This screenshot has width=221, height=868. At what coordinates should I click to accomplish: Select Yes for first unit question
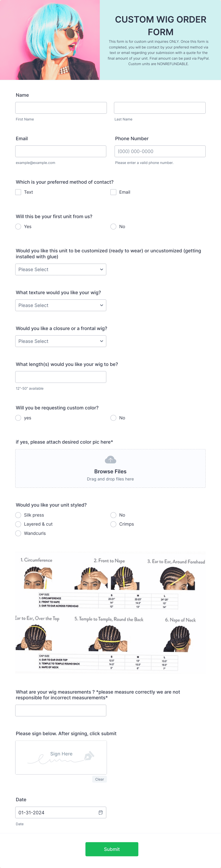[x=18, y=226]
